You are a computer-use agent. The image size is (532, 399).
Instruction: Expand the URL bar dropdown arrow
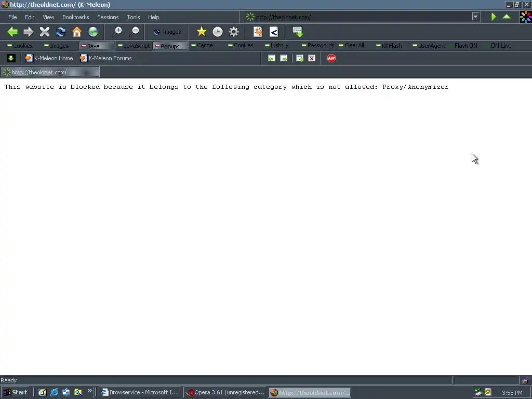tap(476, 17)
